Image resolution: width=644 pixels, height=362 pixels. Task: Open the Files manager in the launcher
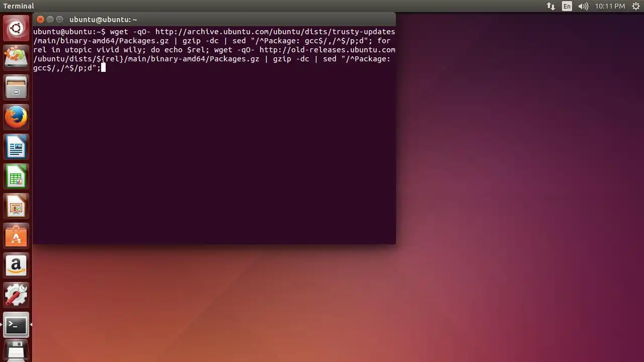pyautogui.click(x=16, y=87)
